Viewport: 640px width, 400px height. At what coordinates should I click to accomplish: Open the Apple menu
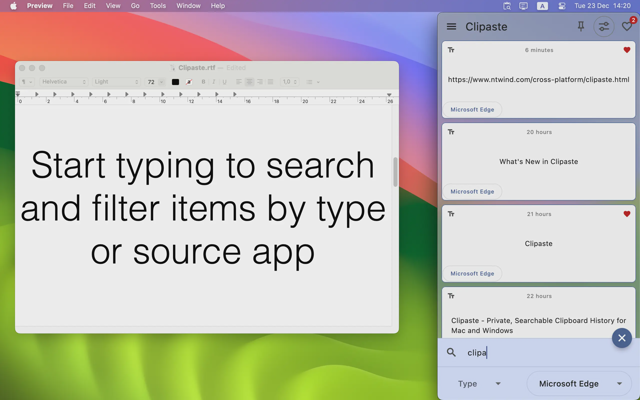(13, 6)
